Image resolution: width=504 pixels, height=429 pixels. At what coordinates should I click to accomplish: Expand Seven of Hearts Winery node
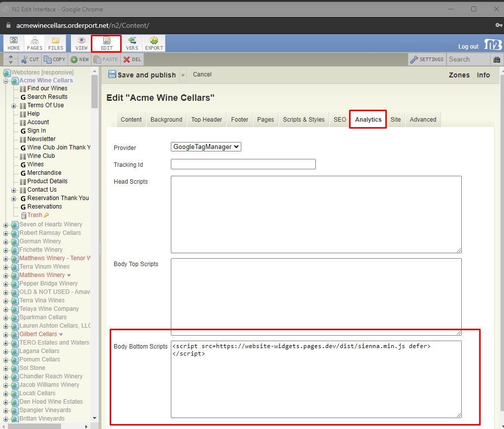click(x=5, y=225)
